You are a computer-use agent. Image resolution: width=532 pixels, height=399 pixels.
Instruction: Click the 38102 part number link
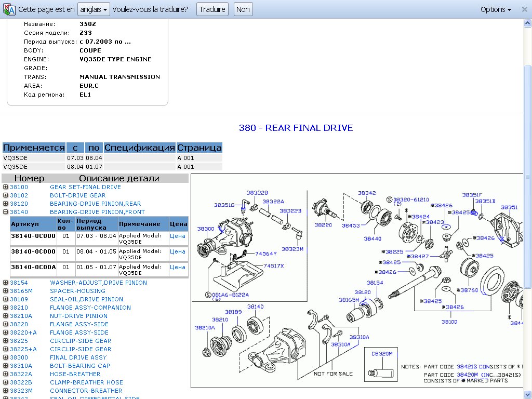(x=19, y=195)
